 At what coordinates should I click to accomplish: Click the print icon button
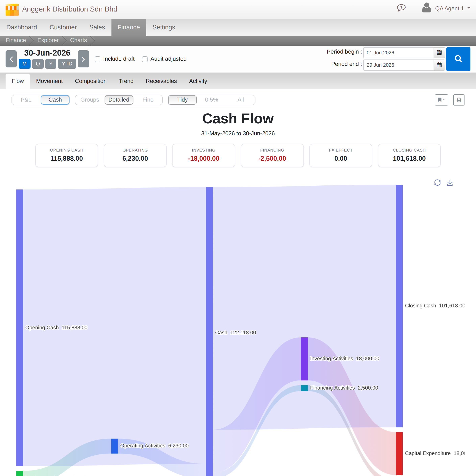(x=459, y=100)
